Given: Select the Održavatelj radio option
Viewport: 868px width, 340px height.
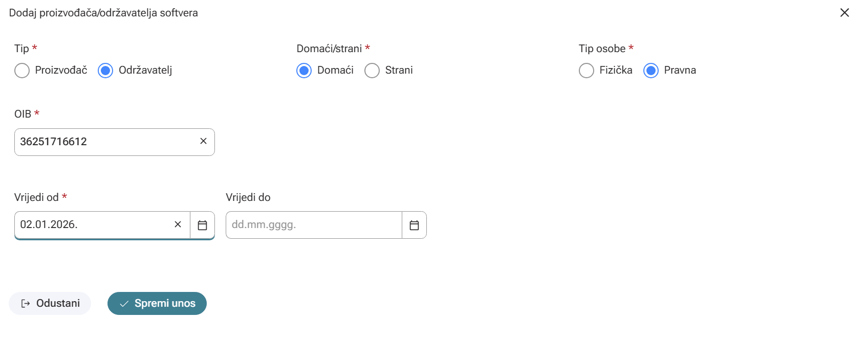Looking at the screenshot, I should 105,71.
